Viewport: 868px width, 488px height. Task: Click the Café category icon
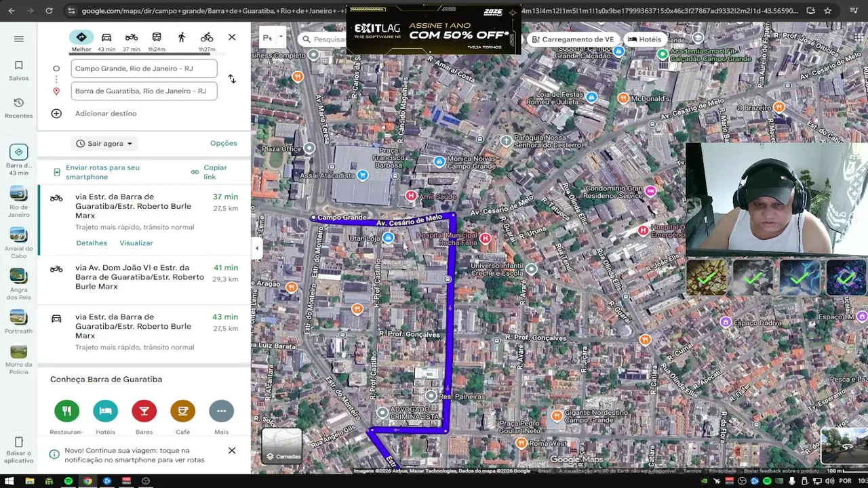[182, 411]
